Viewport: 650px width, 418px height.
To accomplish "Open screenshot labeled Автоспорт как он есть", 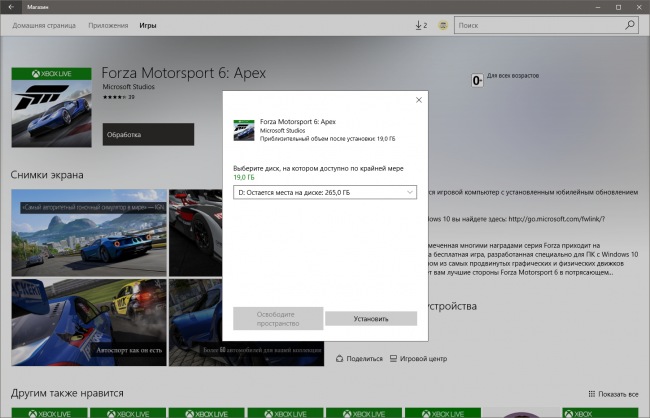I will (x=89, y=322).
